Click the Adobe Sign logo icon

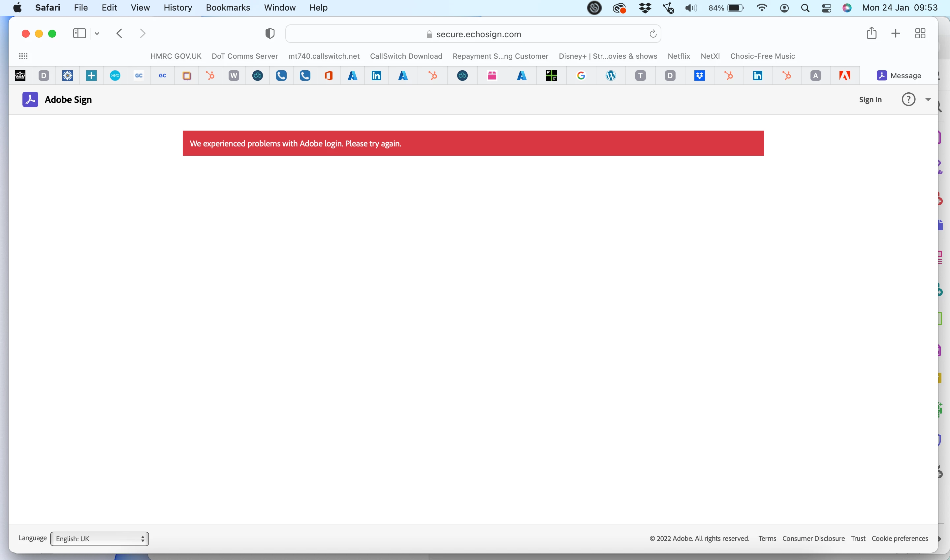click(30, 100)
